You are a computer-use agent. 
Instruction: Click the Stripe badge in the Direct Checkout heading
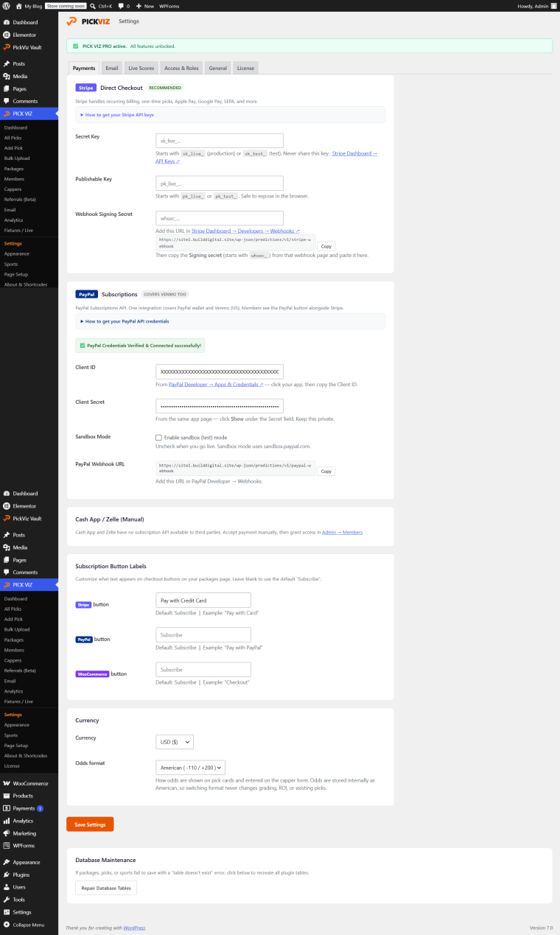click(86, 88)
